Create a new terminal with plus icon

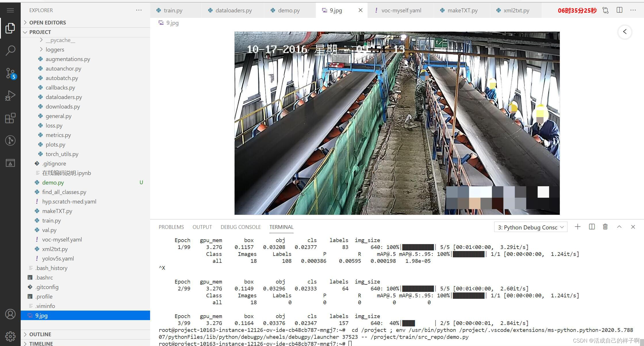tap(578, 227)
